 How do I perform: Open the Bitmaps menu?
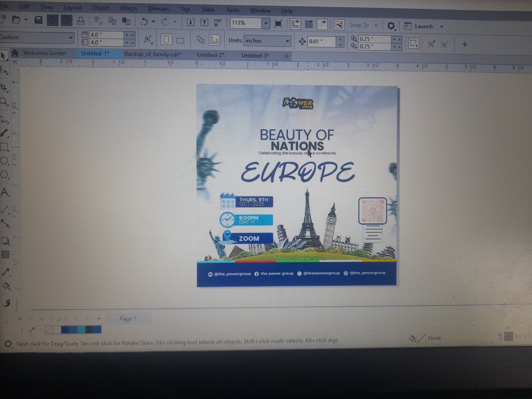(x=158, y=9)
